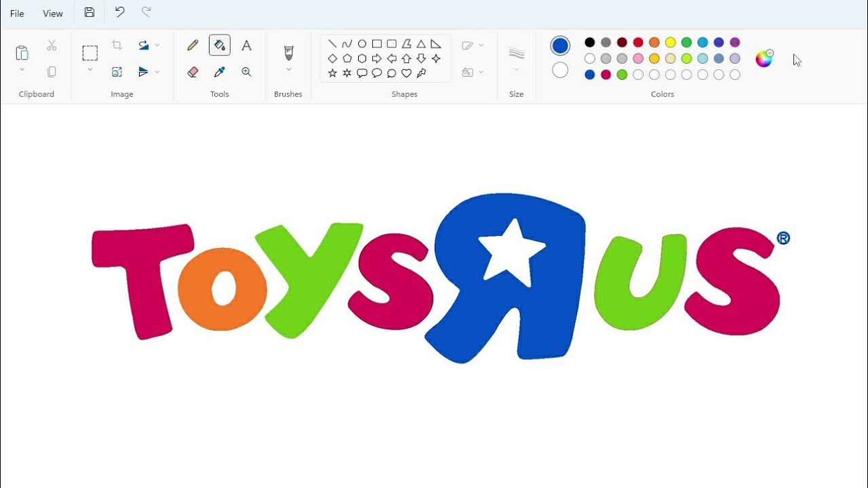Expand the Paste options arrow
Viewport: 868px width, 488px height.
(x=22, y=69)
